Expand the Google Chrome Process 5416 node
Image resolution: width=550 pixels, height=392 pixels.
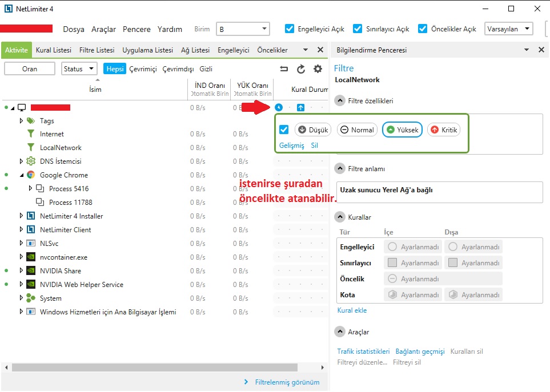click(30, 188)
